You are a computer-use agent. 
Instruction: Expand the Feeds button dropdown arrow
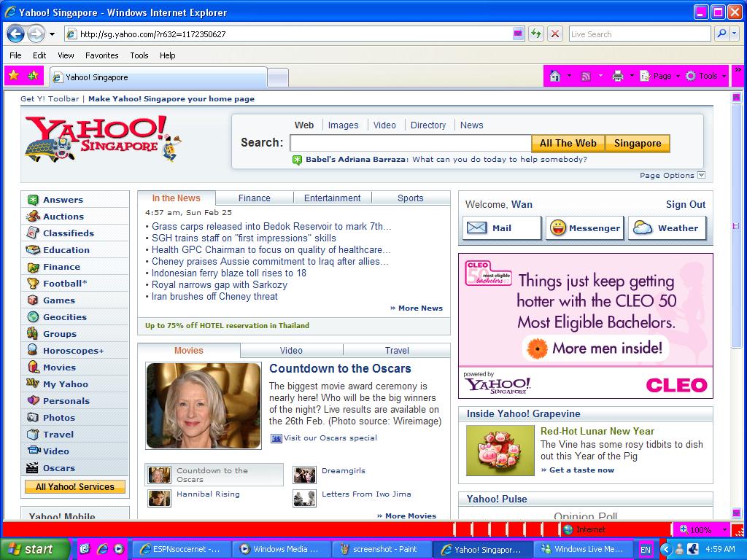[x=600, y=76]
